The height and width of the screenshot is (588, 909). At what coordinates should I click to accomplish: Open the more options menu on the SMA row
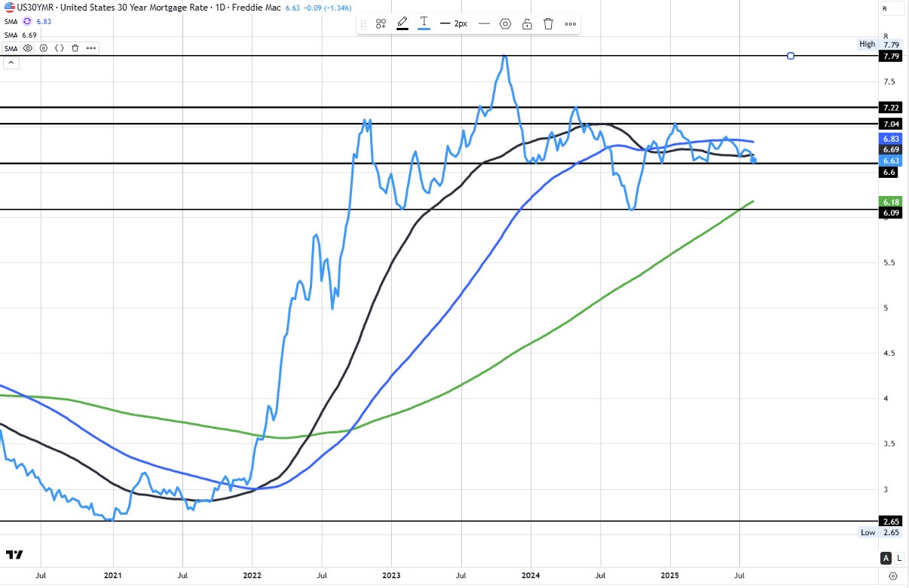(90, 47)
